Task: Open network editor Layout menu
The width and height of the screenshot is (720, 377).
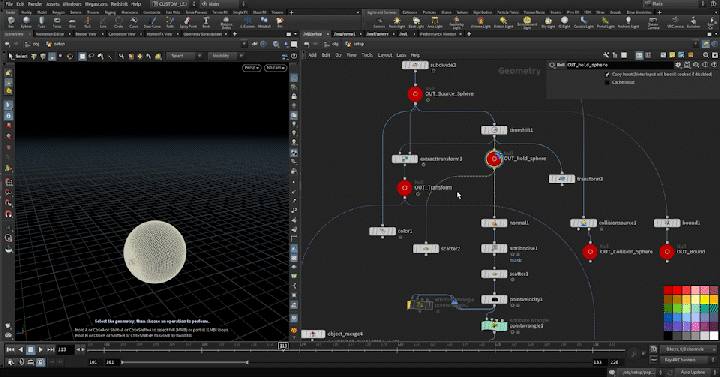Action: (x=385, y=56)
